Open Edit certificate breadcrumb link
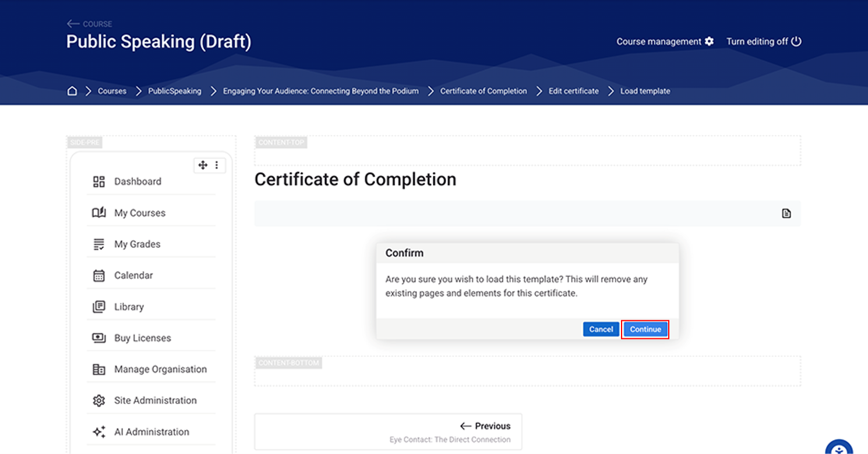This screenshot has width=868, height=454. pyautogui.click(x=574, y=91)
